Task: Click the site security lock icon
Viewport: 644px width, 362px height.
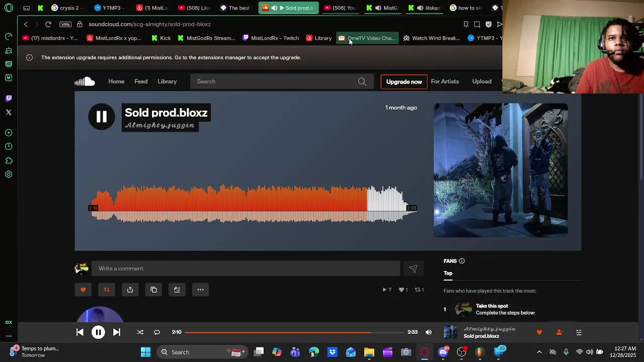Action: (79, 24)
